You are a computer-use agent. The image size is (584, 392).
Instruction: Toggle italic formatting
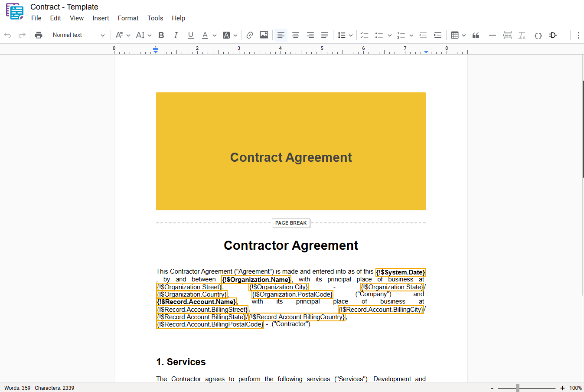(176, 35)
